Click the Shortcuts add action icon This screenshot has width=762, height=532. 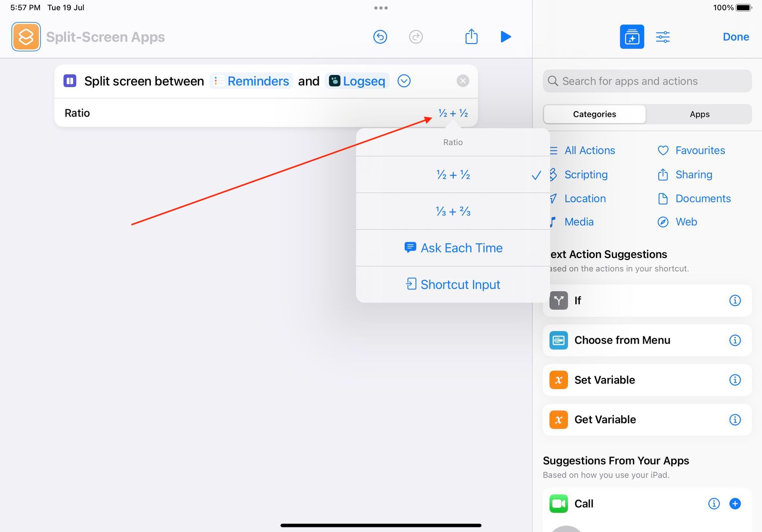pyautogui.click(x=632, y=36)
